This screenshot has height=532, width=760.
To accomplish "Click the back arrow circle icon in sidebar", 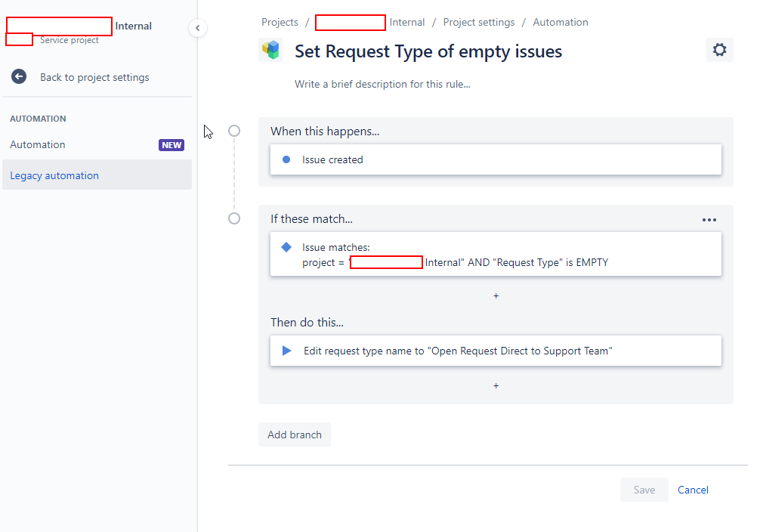I will pos(19,76).
